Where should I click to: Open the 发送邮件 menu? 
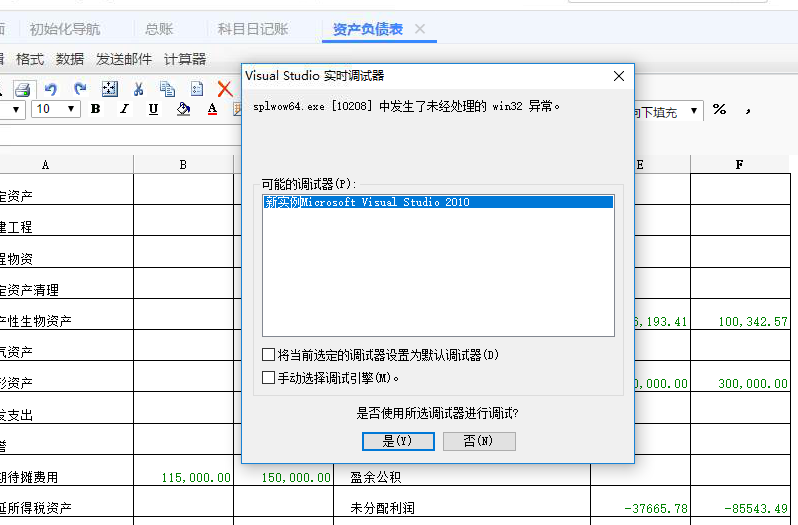pyautogui.click(x=124, y=59)
